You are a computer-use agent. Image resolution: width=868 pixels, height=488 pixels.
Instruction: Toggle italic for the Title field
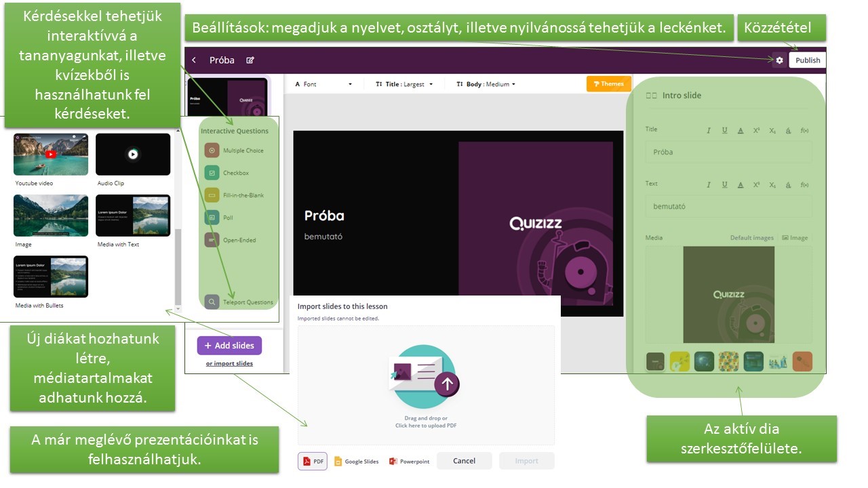click(x=709, y=130)
